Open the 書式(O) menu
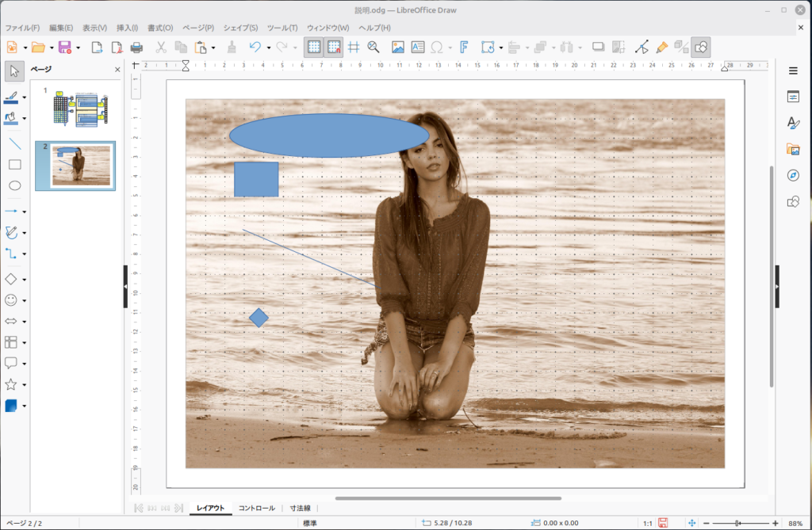The height and width of the screenshot is (530, 812). 160,28
